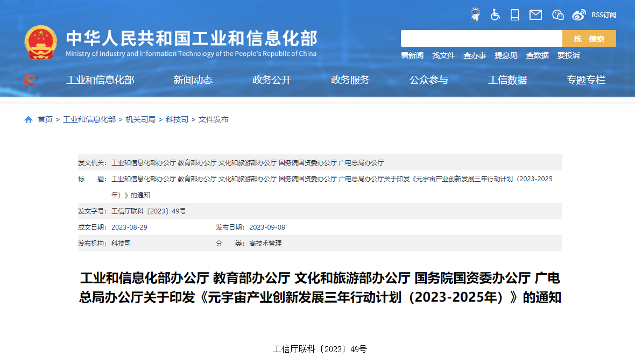Click the national emblem logo
The height and width of the screenshot is (364, 635).
click(x=40, y=42)
